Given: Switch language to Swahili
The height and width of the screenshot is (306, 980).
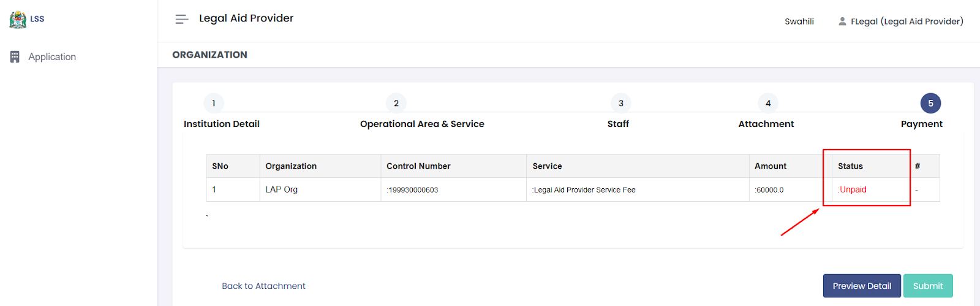Looking at the screenshot, I should [799, 21].
